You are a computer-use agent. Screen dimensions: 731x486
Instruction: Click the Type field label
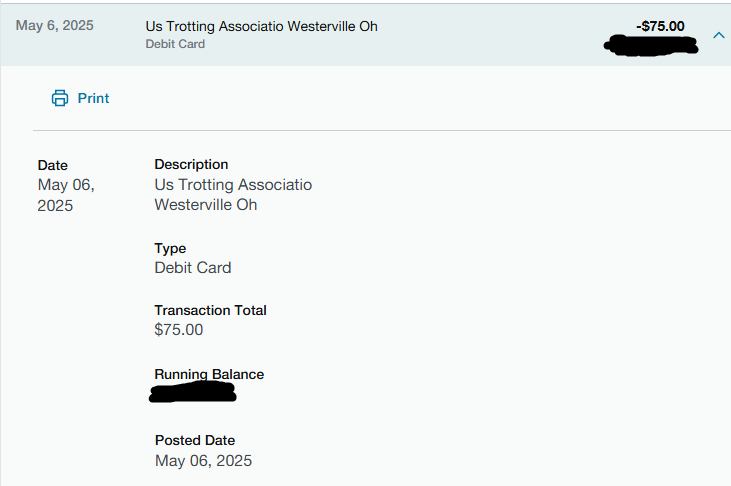pyautogui.click(x=170, y=249)
